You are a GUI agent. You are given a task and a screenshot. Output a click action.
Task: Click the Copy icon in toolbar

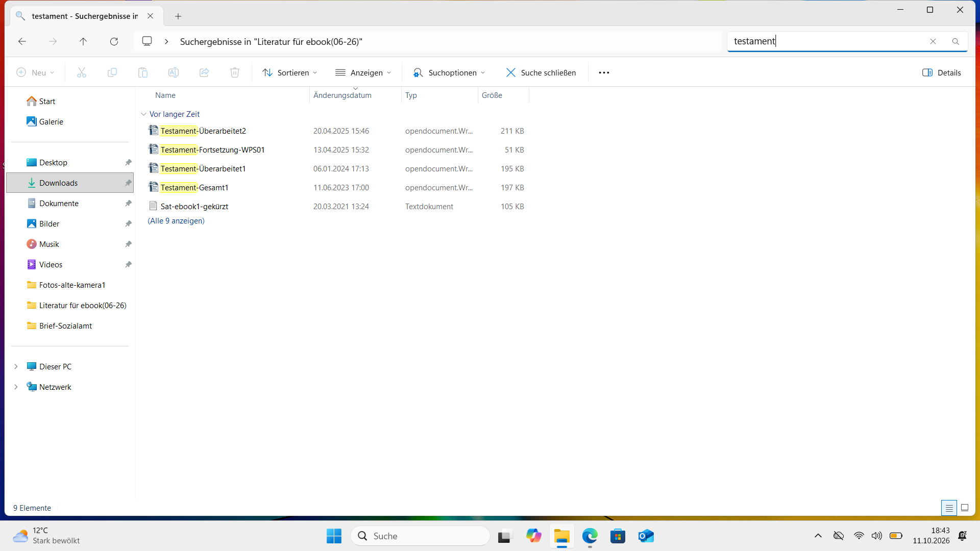pyautogui.click(x=112, y=72)
